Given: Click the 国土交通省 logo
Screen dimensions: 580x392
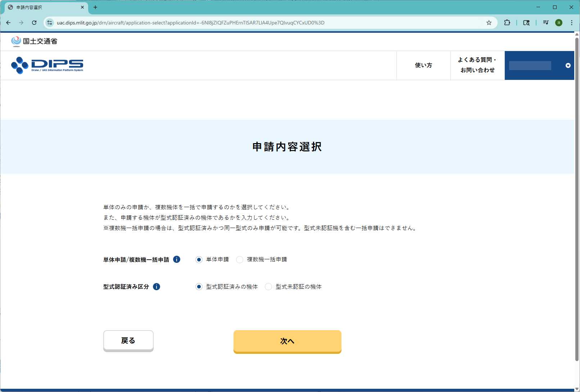Looking at the screenshot, I should [34, 41].
